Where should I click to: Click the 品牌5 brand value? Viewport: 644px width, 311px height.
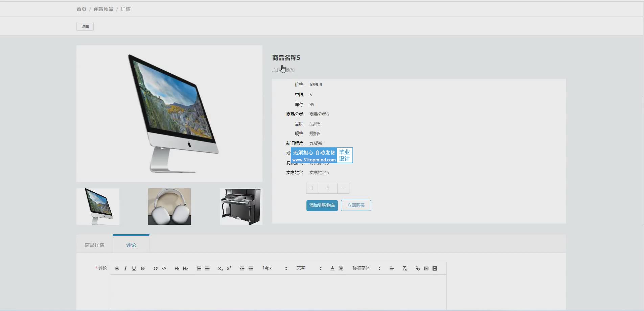(x=315, y=124)
